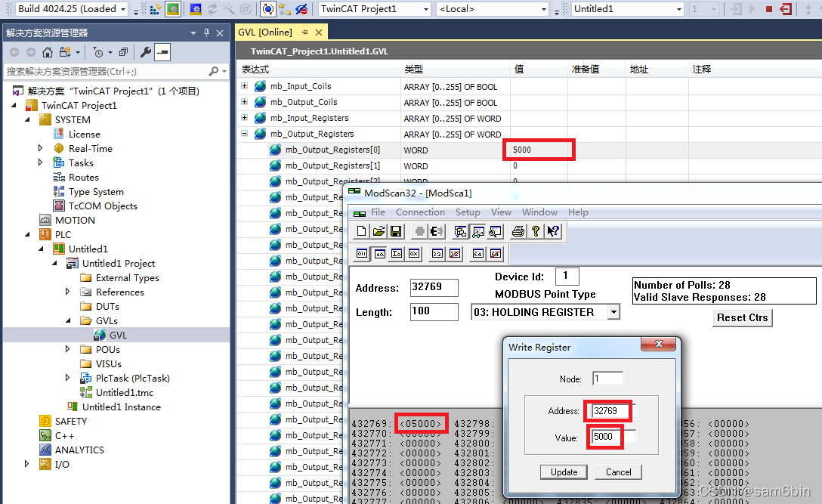
Task: Click the New document icon in ModScan32
Action: (361, 230)
